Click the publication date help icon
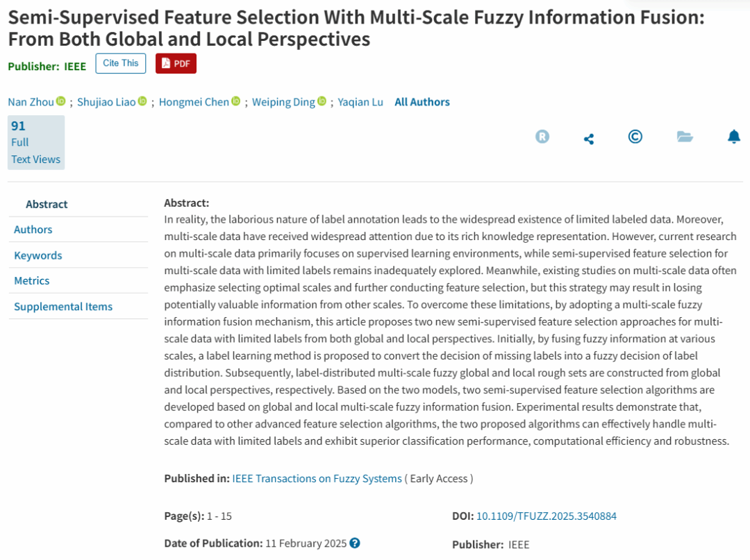 [355, 543]
